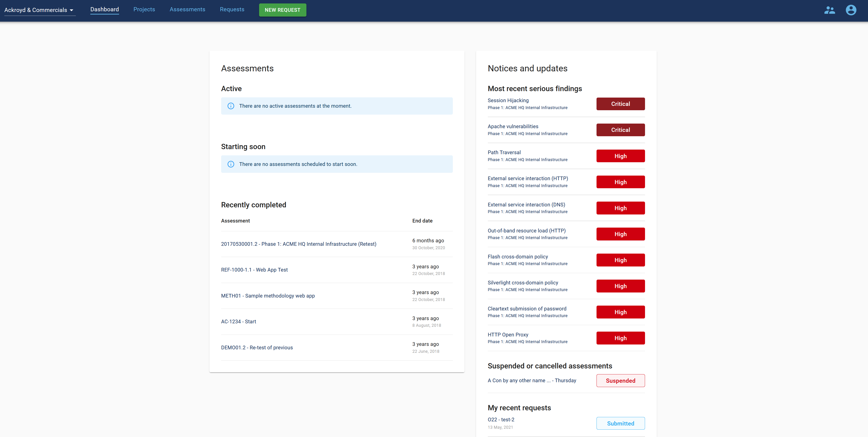Open the Projects tab

144,9
